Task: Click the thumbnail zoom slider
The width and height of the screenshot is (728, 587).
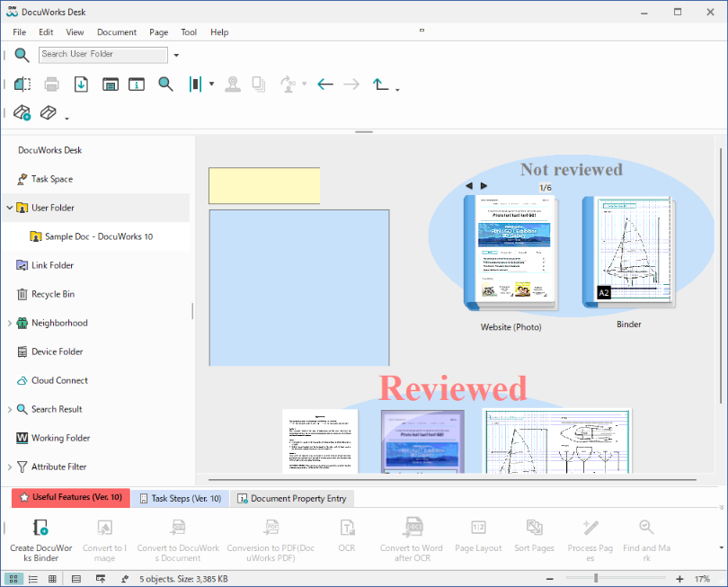Action: tap(595, 579)
